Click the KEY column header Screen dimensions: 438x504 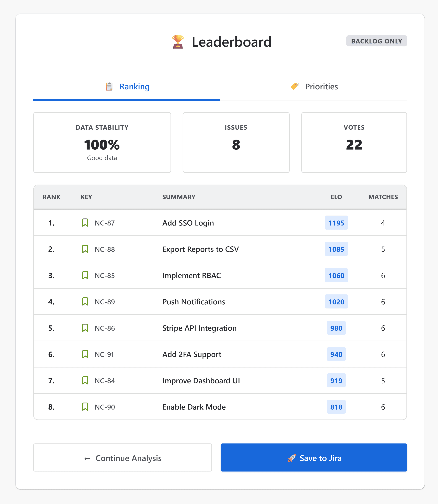click(86, 197)
